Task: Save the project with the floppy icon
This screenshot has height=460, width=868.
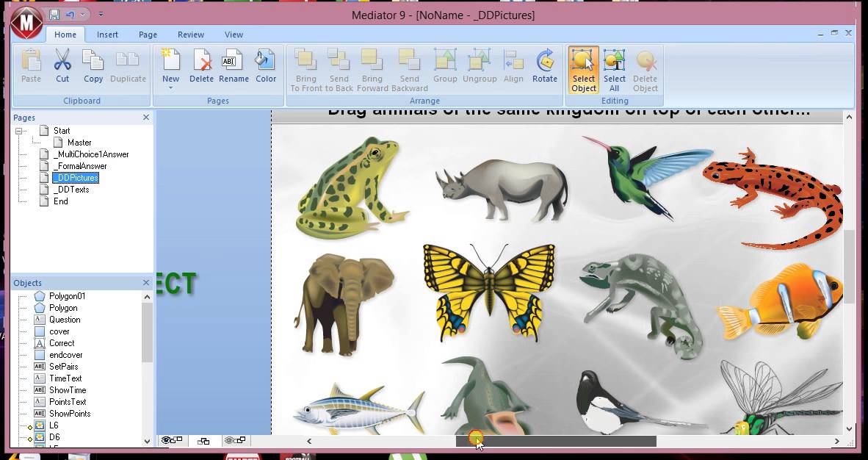Action: pos(54,15)
